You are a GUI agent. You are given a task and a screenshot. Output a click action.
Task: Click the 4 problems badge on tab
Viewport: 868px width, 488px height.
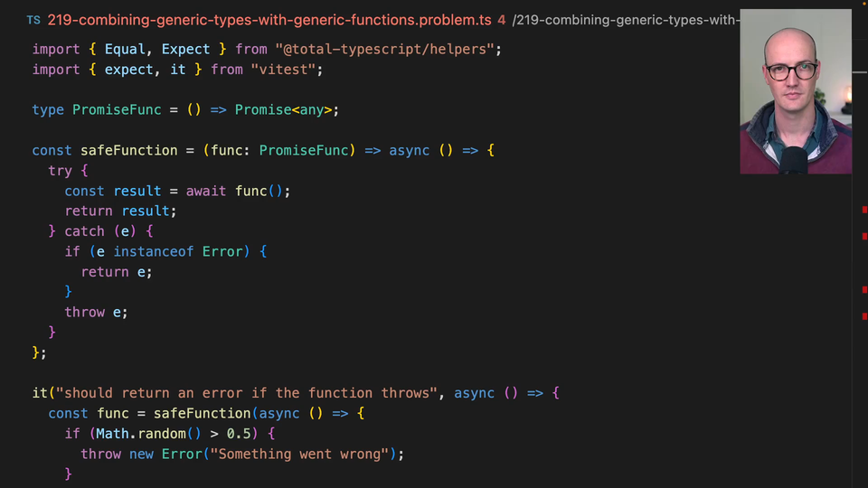[x=501, y=20]
